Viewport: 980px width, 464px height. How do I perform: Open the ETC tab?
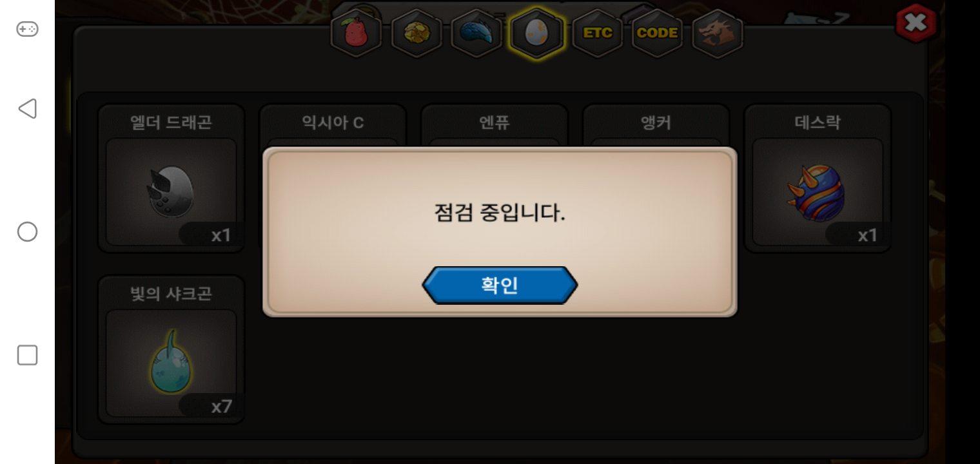point(597,33)
